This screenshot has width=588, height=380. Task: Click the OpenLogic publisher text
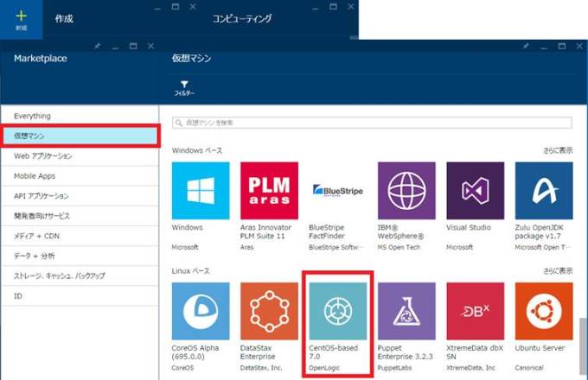pyautogui.click(x=324, y=368)
